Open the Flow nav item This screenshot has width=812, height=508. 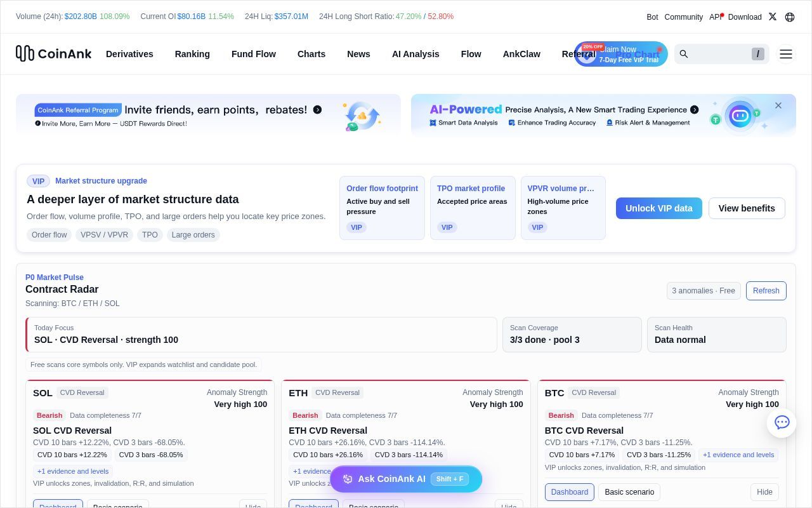tap(471, 54)
